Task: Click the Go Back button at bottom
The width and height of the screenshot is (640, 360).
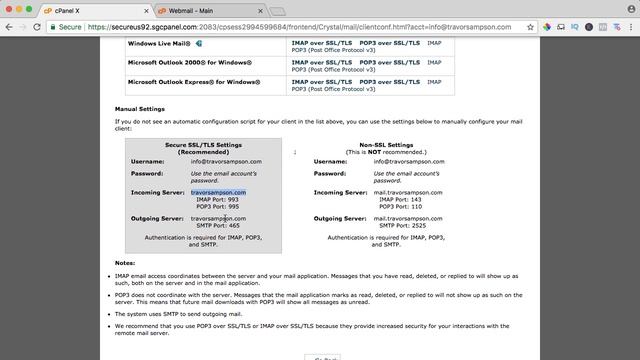Action: point(322,358)
